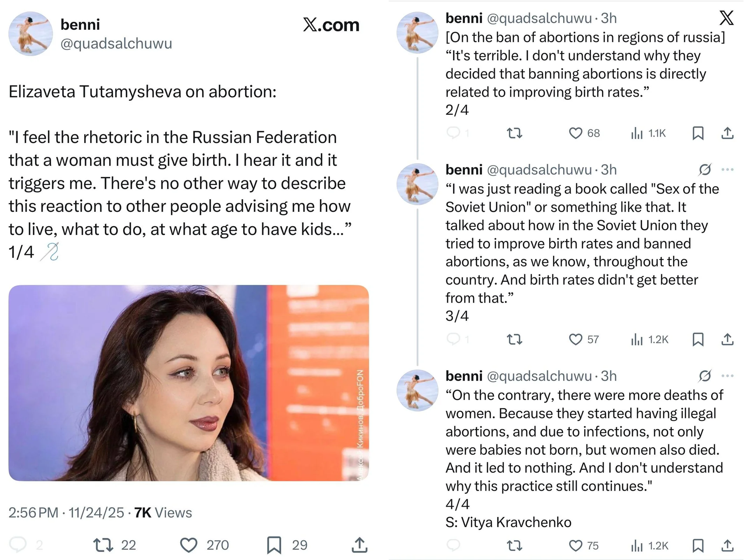755x560 pixels.
Task: Open the @quadsalchuwu handle on main tweet
Action: pyautogui.click(x=116, y=44)
